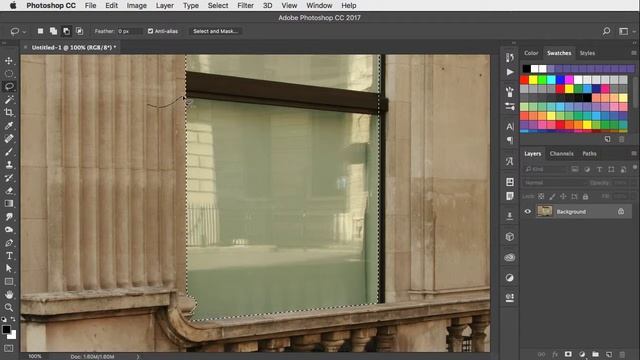640x360 pixels.
Task: Select the Pen tool
Action: point(9,243)
